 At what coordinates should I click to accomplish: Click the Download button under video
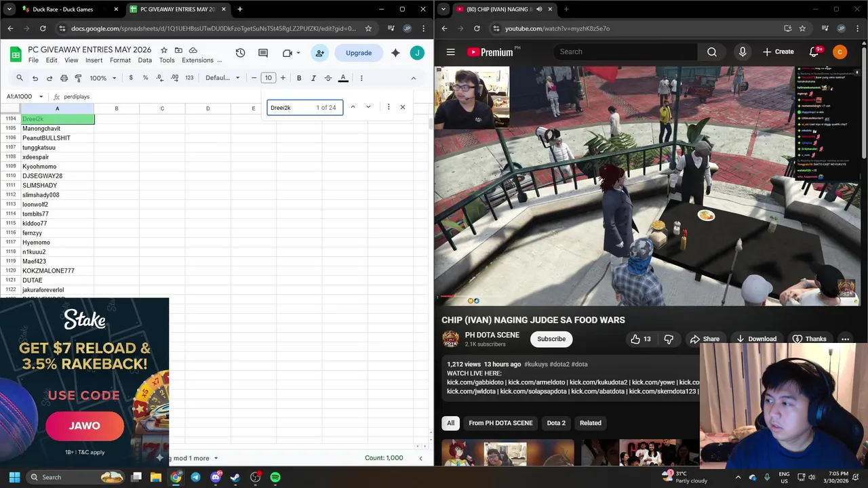coord(756,339)
